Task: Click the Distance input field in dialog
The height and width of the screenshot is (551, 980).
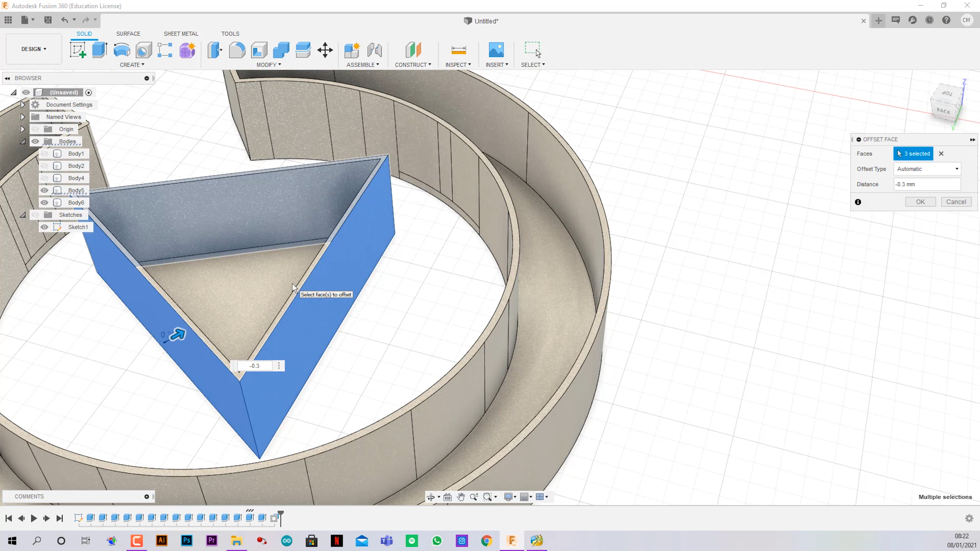Action: click(927, 184)
